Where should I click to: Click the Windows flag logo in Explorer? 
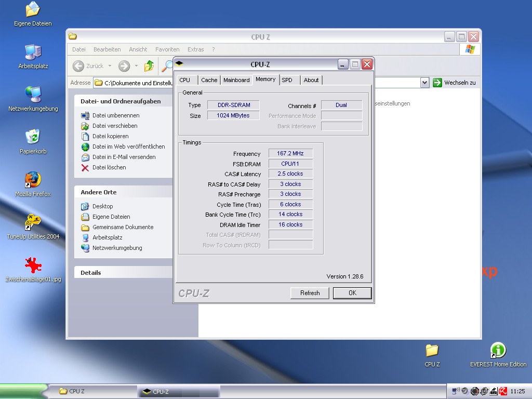click(x=470, y=49)
